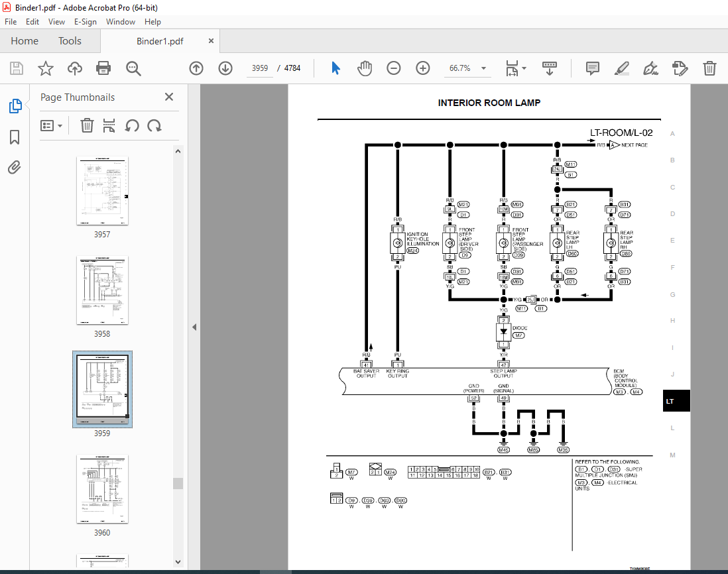
Task: Rotate the page clockwise
Action: pos(154,125)
